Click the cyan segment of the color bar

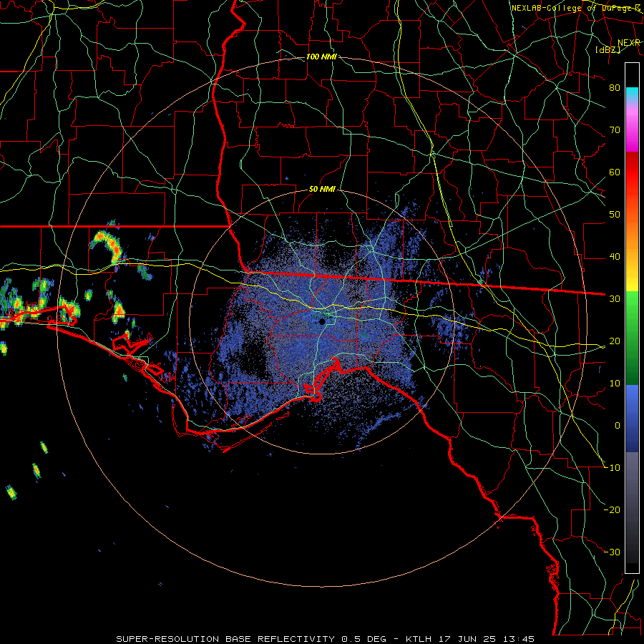point(632,94)
